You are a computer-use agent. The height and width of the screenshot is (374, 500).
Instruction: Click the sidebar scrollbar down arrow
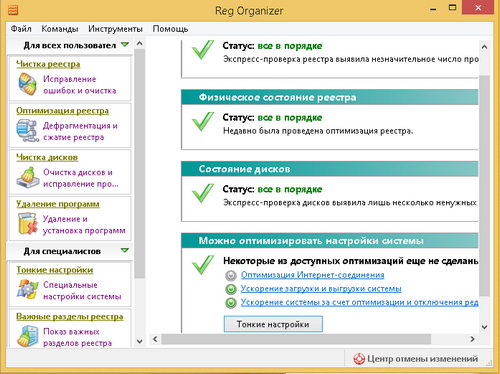140,341
